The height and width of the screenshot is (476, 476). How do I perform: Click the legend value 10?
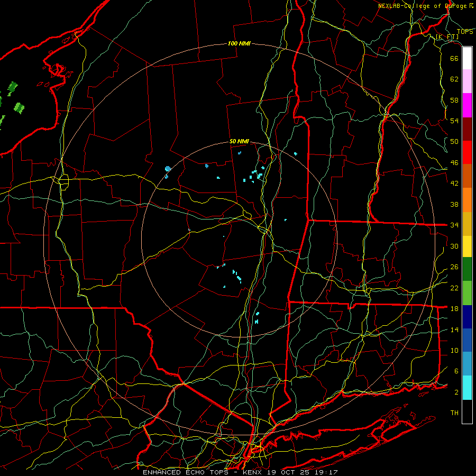(454, 350)
